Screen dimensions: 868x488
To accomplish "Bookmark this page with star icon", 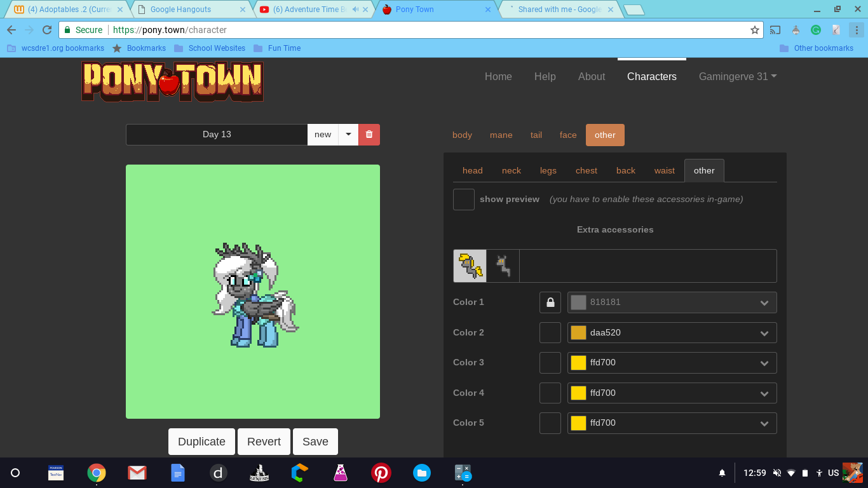I will (755, 30).
